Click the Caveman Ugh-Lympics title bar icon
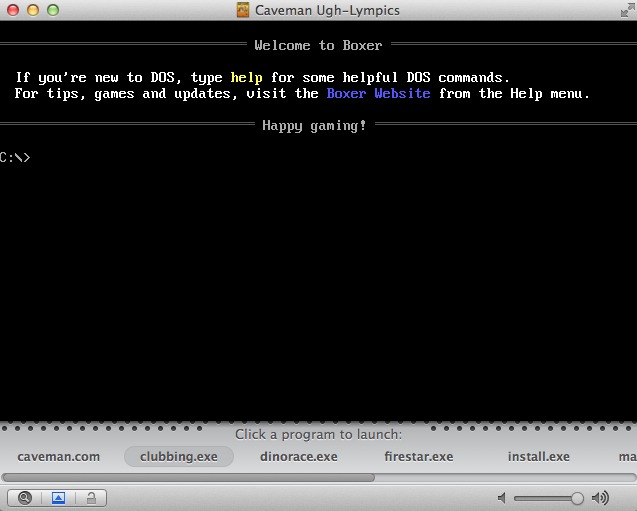Screen dimensions: 637x511 [x=243, y=10]
